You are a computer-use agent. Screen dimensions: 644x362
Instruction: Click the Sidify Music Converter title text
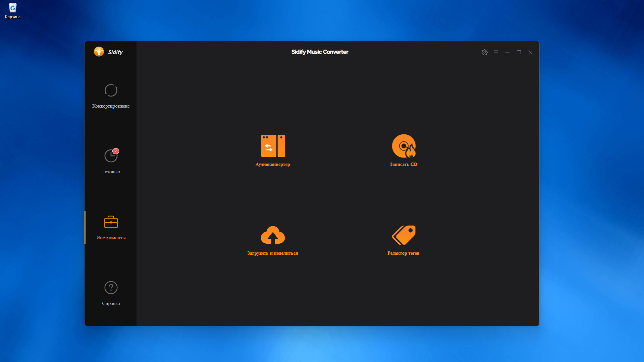point(320,52)
